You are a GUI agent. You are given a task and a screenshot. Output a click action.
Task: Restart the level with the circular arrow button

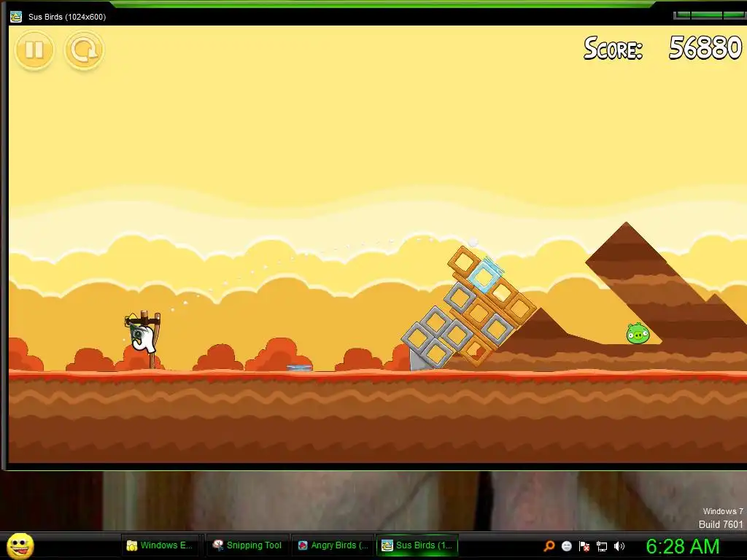[x=84, y=50]
